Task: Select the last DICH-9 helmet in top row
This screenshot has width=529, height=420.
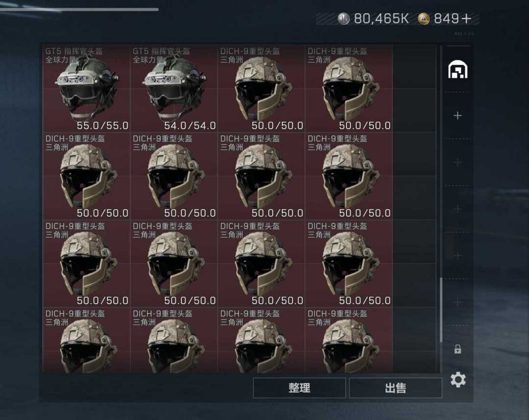Action: (x=349, y=88)
